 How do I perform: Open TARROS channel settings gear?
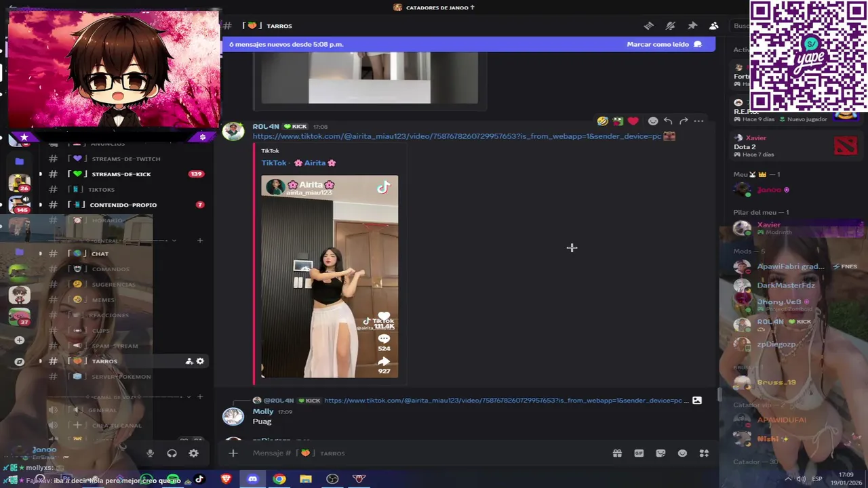(x=200, y=361)
